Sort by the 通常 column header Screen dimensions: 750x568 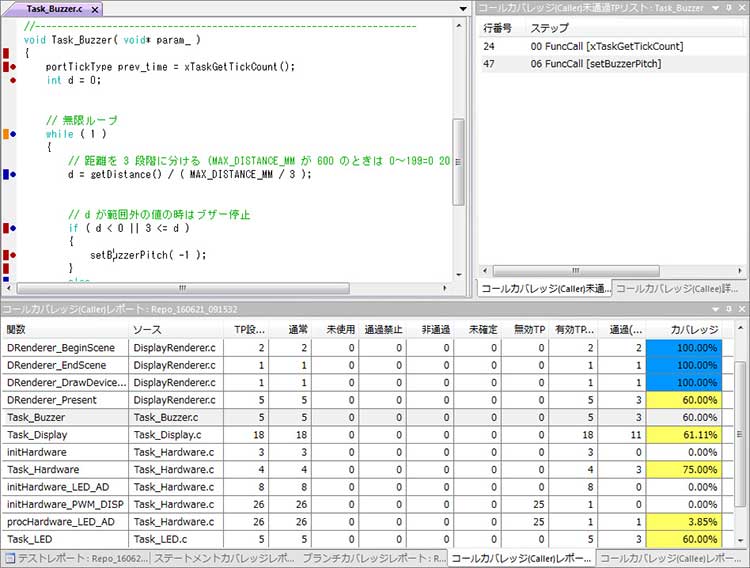coord(290,329)
